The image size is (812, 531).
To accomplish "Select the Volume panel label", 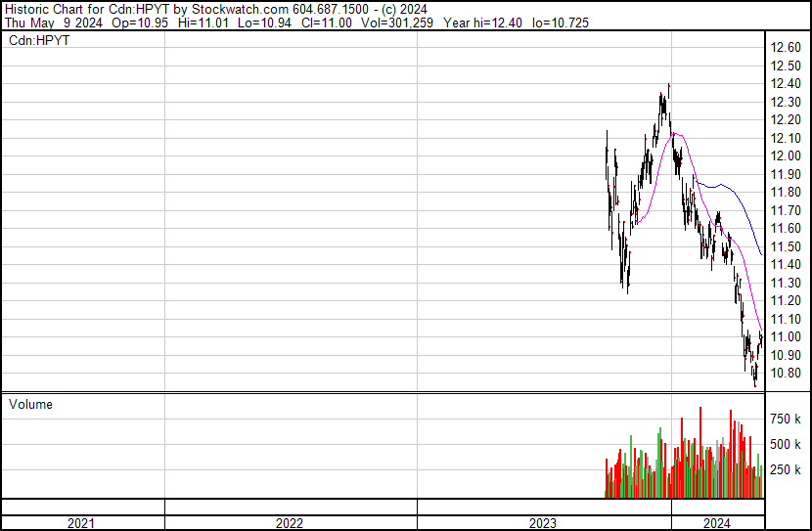I will 30,404.
